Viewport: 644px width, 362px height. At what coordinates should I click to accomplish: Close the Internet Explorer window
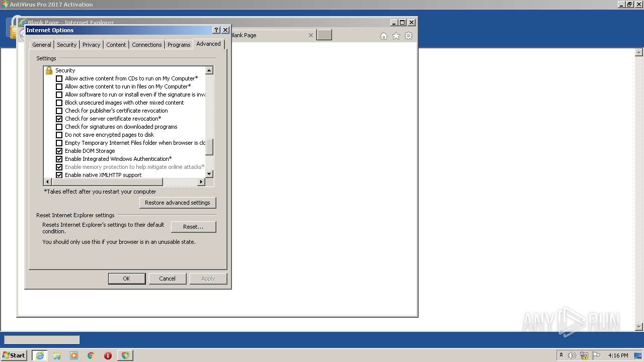pos(412,23)
